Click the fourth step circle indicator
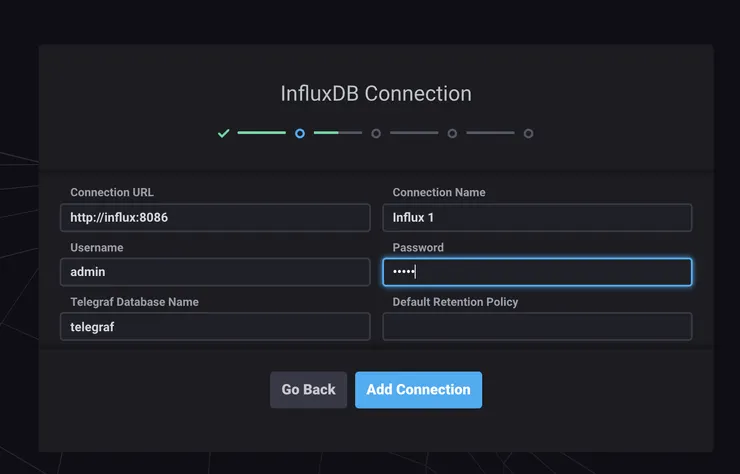740x474 pixels. 452,133
